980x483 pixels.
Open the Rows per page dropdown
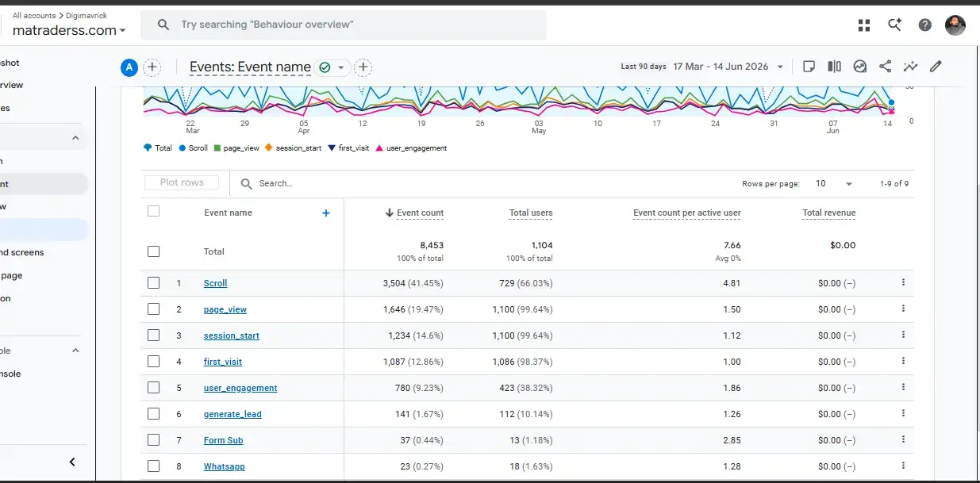pos(834,183)
